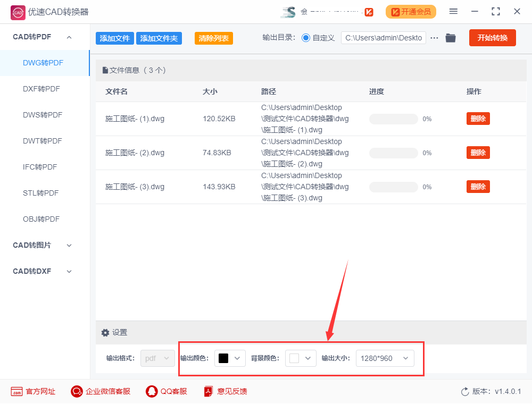532x404 pixels.
Task: Click the 大小 column header
Action: (x=210, y=91)
